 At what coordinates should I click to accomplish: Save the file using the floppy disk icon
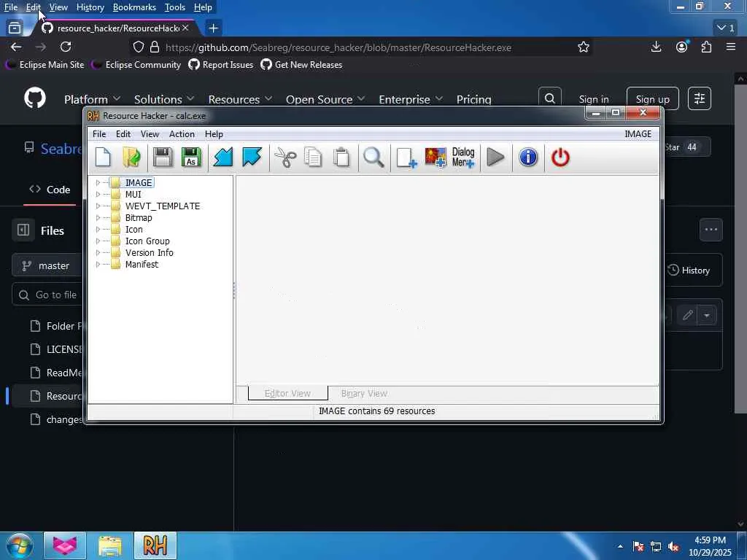[x=163, y=157]
